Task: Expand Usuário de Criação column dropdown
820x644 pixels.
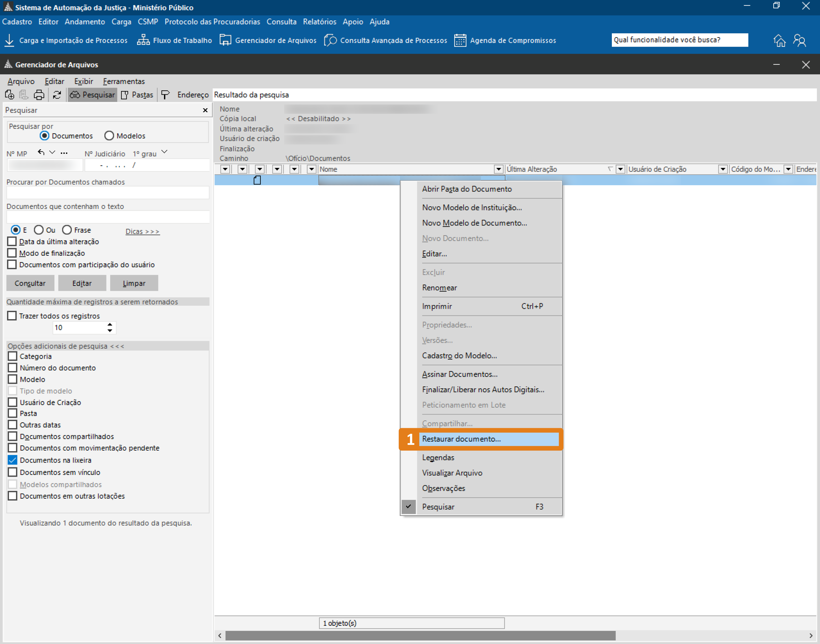Action: click(x=723, y=169)
